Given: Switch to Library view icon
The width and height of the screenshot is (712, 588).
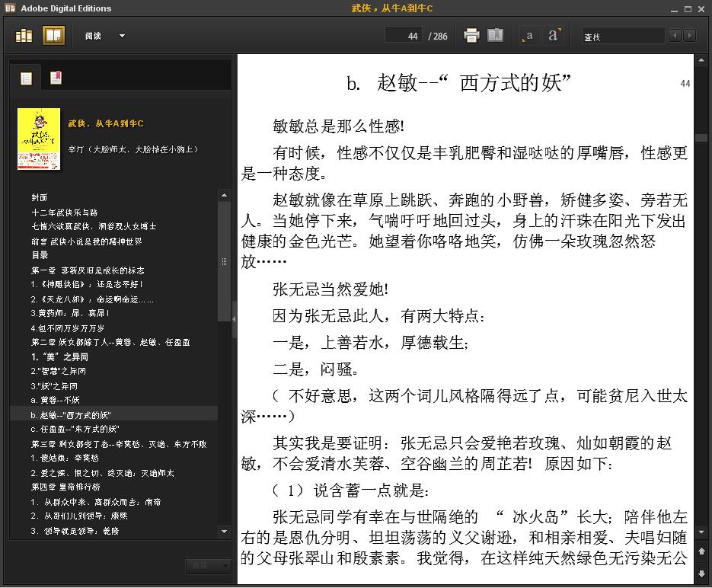Looking at the screenshot, I should point(24,35).
